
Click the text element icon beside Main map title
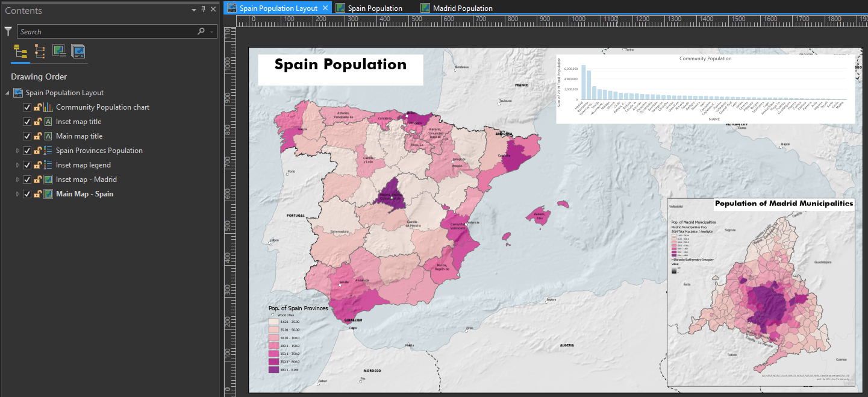pos(48,136)
